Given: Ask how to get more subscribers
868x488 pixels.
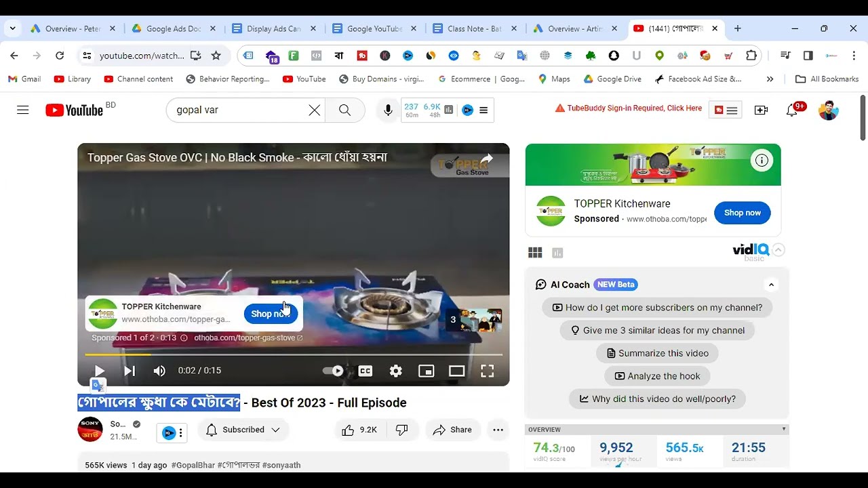Looking at the screenshot, I should point(657,308).
